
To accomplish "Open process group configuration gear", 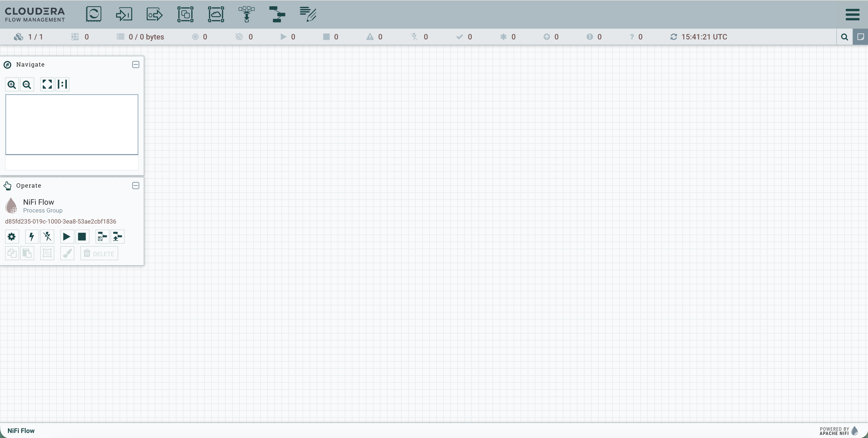I will (12, 236).
